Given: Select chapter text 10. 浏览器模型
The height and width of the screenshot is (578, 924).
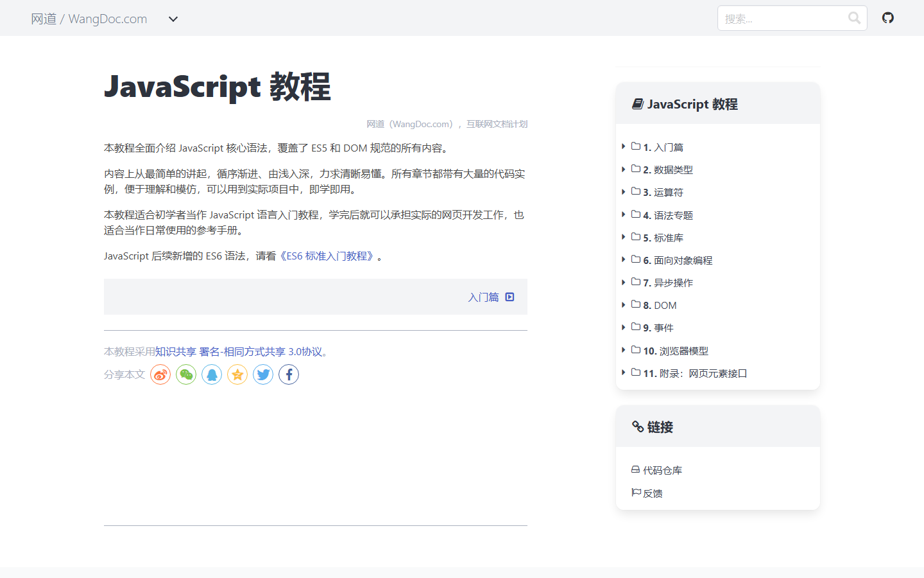Looking at the screenshot, I should pos(676,351).
